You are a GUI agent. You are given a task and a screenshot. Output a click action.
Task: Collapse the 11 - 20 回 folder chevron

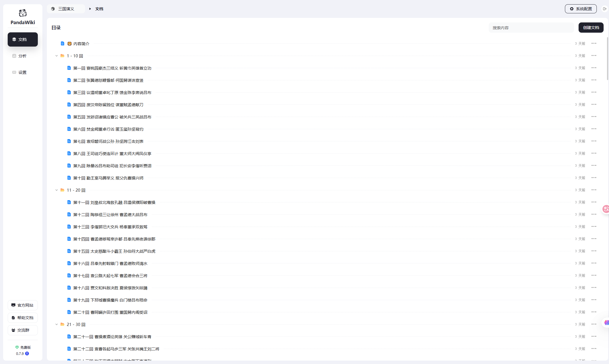point(56,190)
